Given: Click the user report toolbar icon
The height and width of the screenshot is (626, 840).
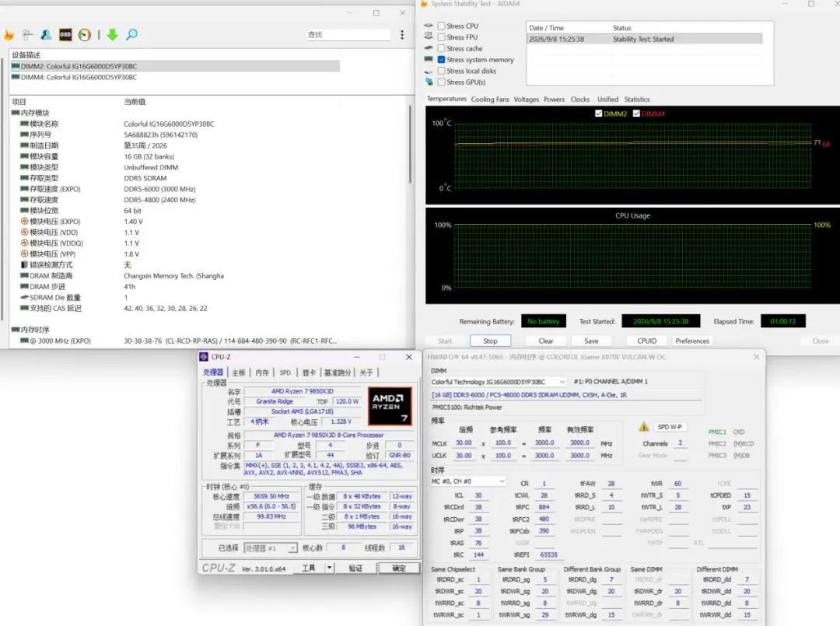Looking at the screenshot, I should pyautogui.click(x=46, y=35).
